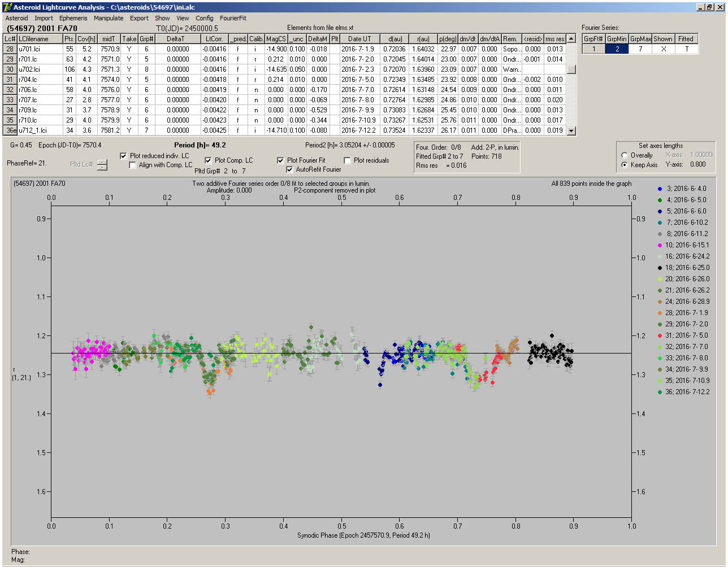
Task: Open the Export menu
Action: pos(139,18)
